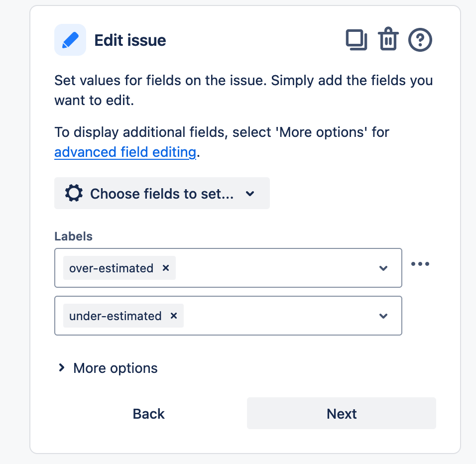The height and width of the screenshot is (464, 476).
Task: Remove the over-estimated label
Action: point(166,268)
